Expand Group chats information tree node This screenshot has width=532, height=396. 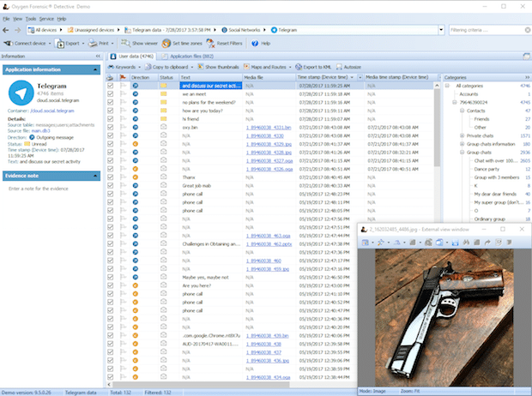click(462, 144)
